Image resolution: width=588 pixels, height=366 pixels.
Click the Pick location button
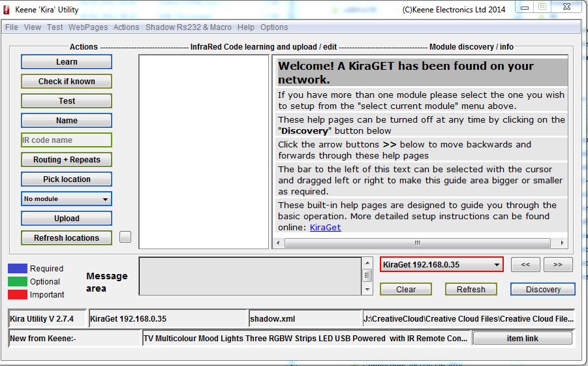pos(67,179)
